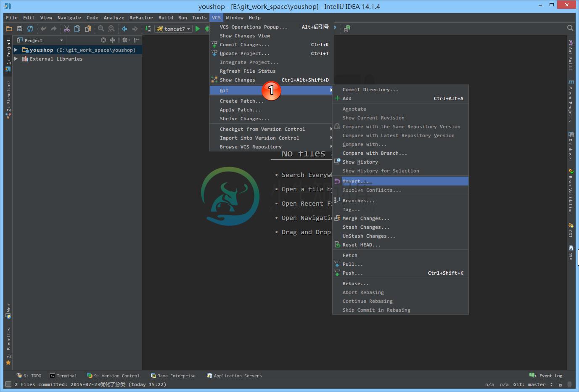The image size is (579, 392).
Task: Open the Project view selector dropdown
Action: click(40, 40)
